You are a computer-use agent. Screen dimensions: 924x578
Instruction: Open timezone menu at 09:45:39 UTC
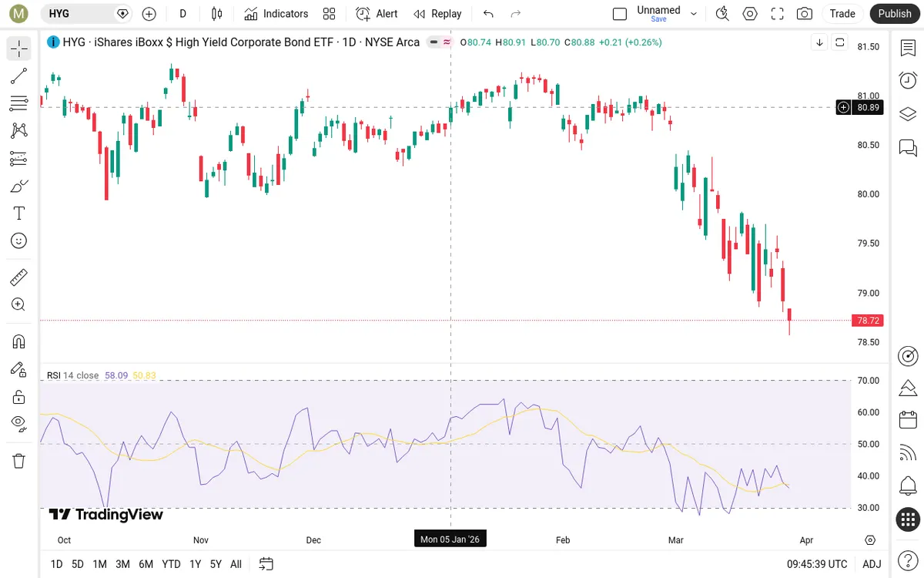(817, 564)
